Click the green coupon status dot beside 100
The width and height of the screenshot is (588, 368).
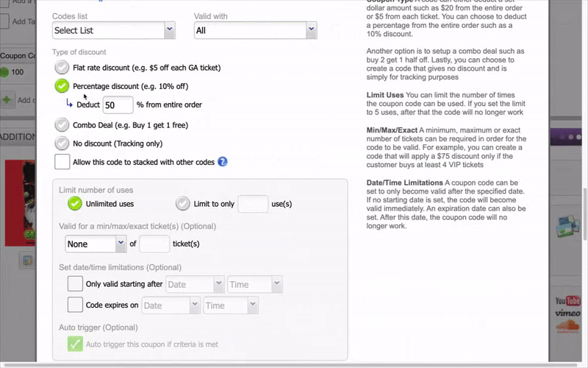click(4, 72)
